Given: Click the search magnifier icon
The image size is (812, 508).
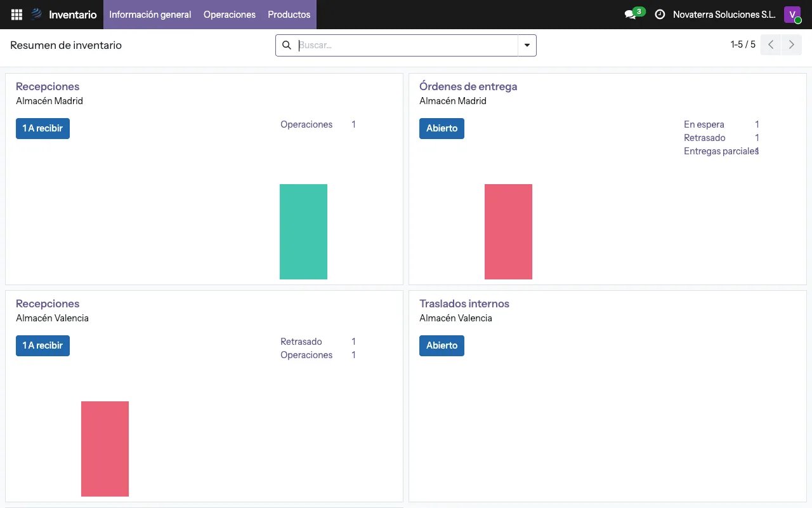Looking at the screenshot, I should [286, 45].
